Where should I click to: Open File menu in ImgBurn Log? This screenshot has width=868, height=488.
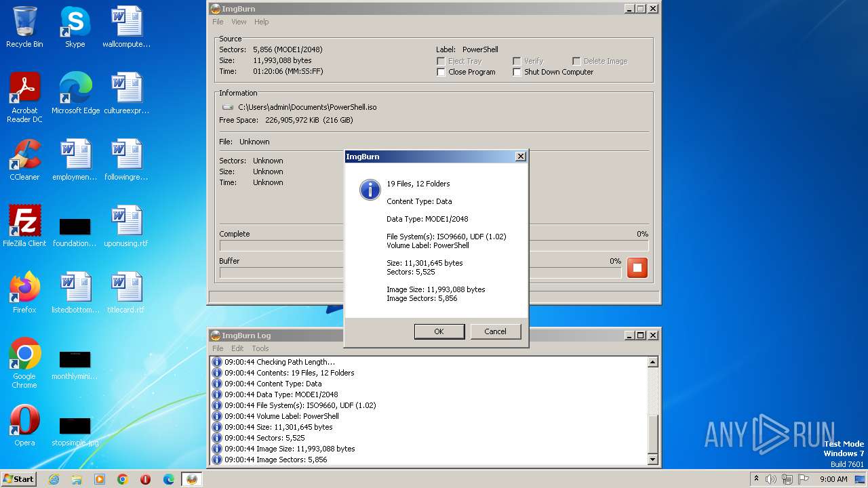click(x=218, y=348)
